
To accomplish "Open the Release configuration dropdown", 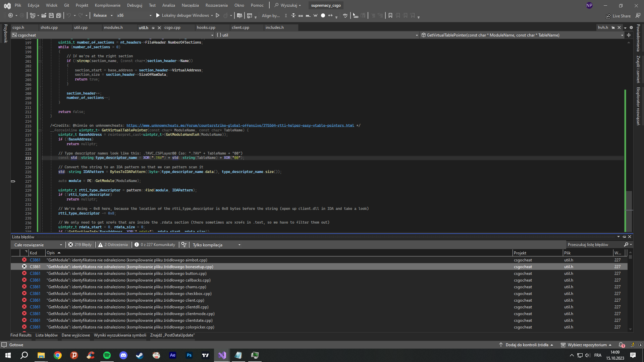I will [103, 15].
